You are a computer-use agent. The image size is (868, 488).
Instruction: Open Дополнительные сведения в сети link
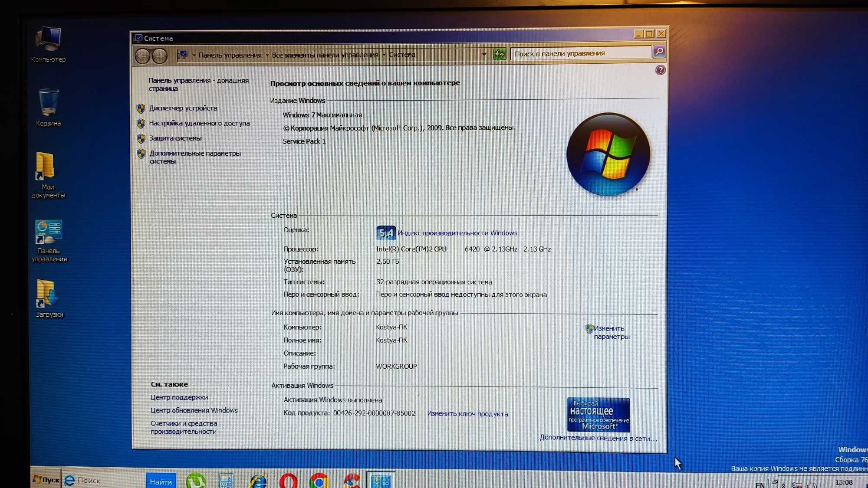598,438
